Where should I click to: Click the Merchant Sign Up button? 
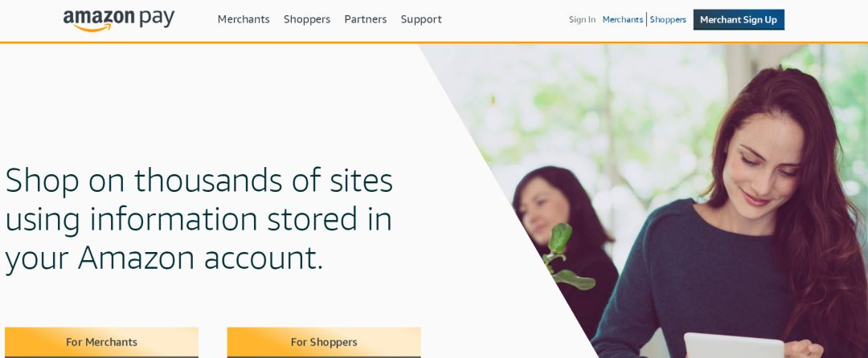[x=739, y=19]
